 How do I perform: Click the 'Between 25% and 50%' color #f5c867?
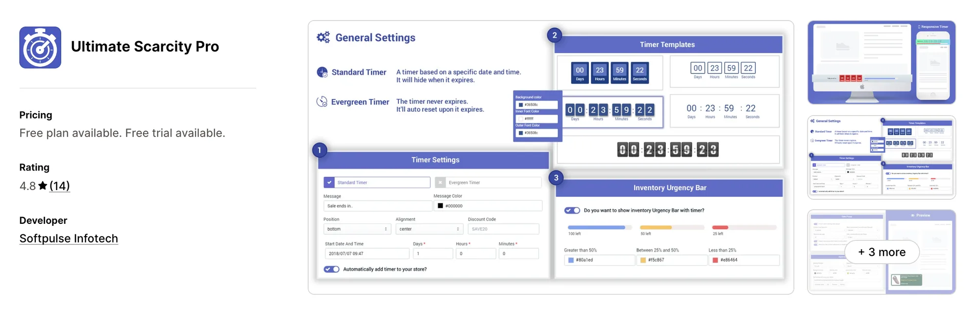672,260
